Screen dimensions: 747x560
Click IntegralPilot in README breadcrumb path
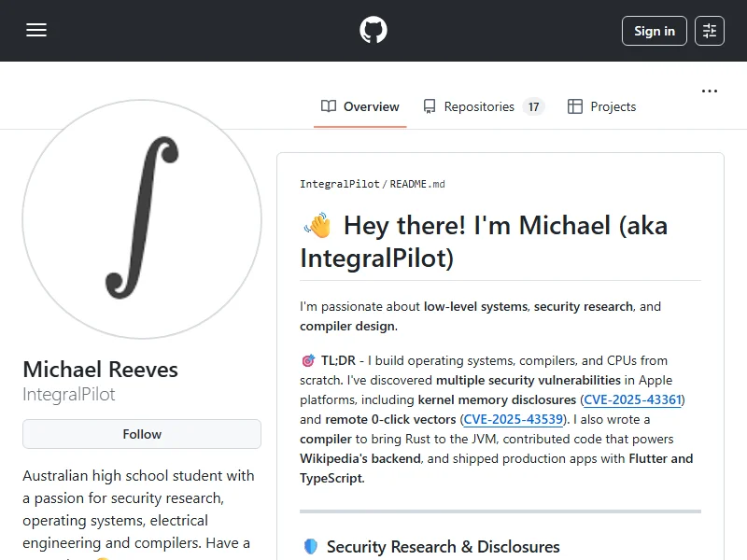click(340, 184)
